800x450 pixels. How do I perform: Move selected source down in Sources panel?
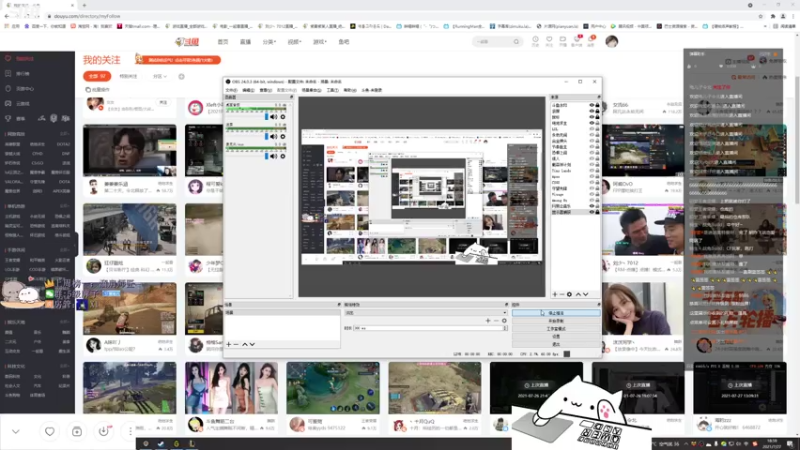click(586, 294)
